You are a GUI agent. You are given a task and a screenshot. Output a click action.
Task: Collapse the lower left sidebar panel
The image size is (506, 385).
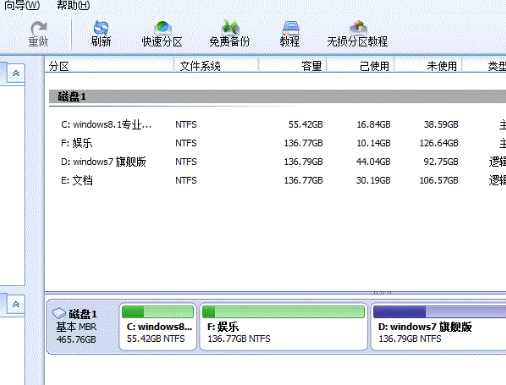click(x=16, y=304)
